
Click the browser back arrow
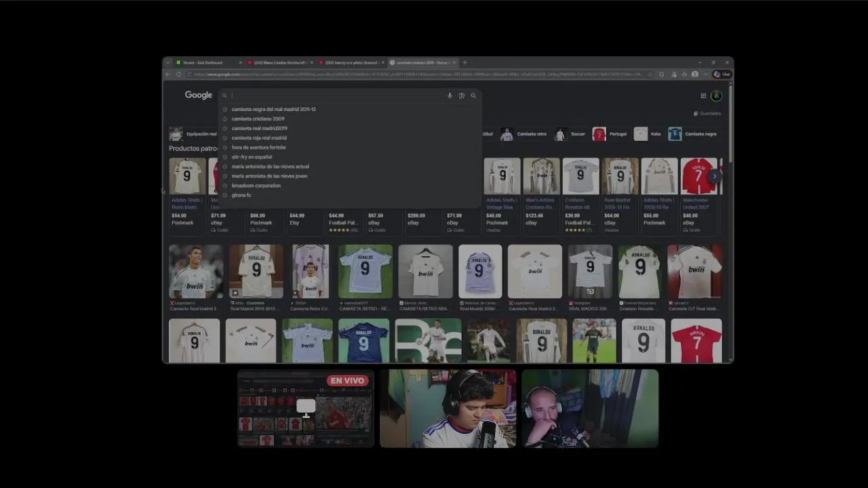168,74
